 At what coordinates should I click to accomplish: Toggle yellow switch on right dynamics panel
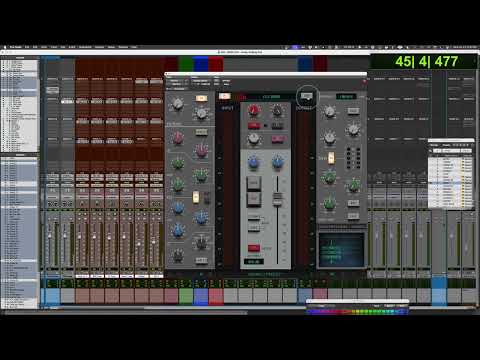point(331,158)
